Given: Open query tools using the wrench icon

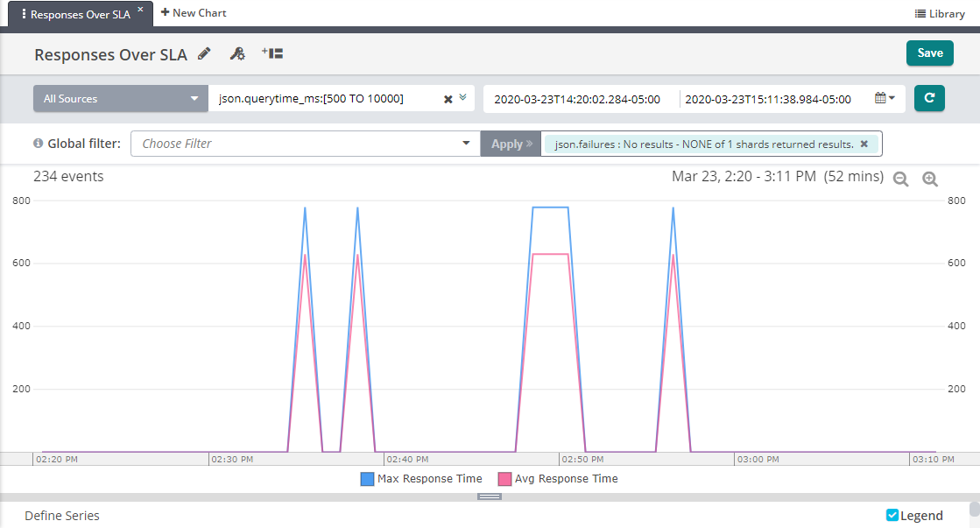Looking at the screenshot, I should click(x=236, y=53).
